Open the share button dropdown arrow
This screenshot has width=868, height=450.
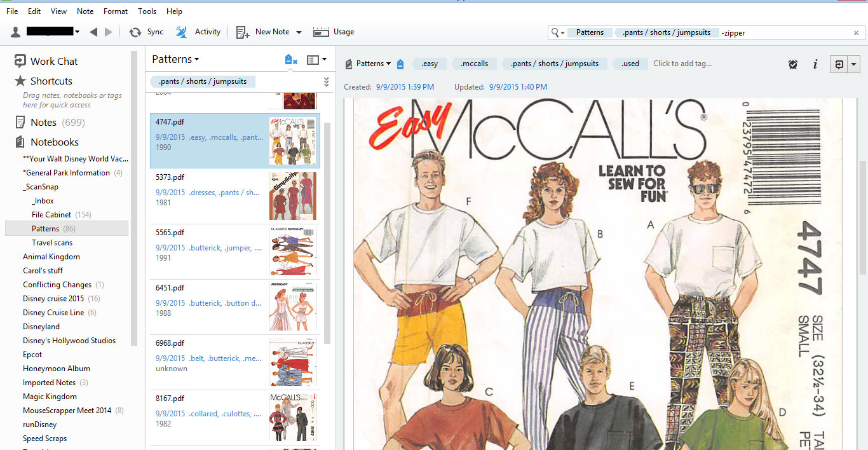(853, 64)
